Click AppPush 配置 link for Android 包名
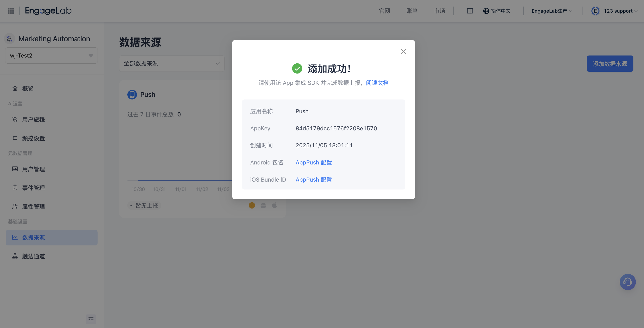Screen dimensions: 644x328 [x=313, y=163]
